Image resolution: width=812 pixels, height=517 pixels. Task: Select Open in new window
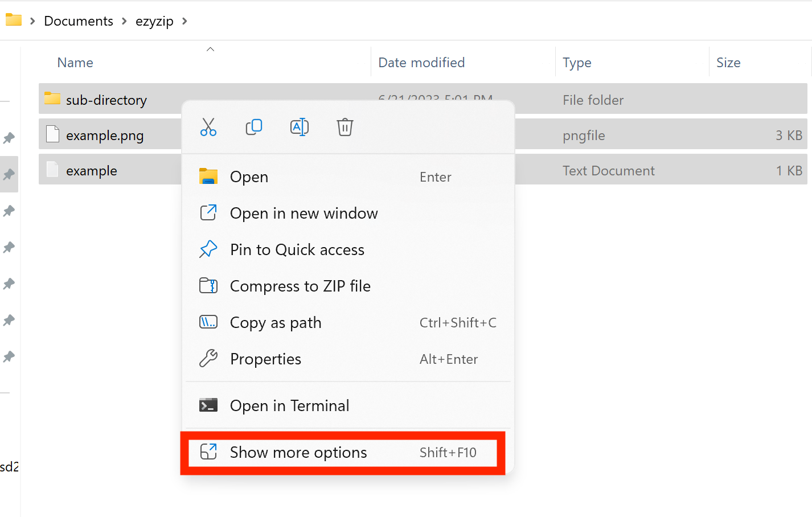pos(304,213)
